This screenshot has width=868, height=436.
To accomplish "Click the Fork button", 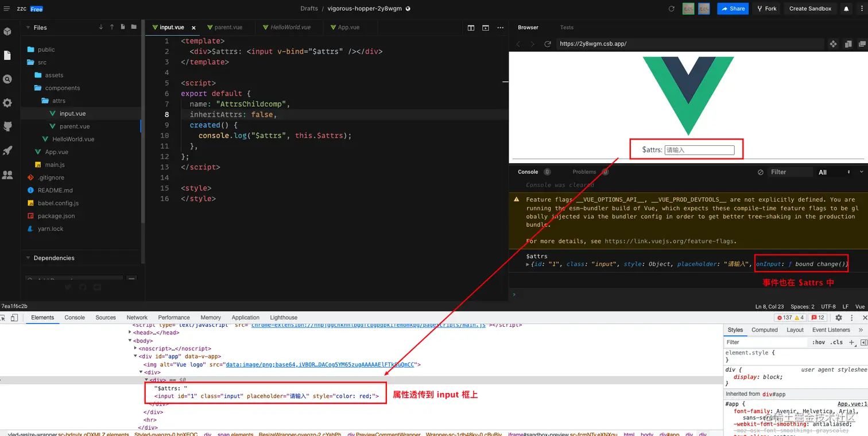I will (766, 9).
